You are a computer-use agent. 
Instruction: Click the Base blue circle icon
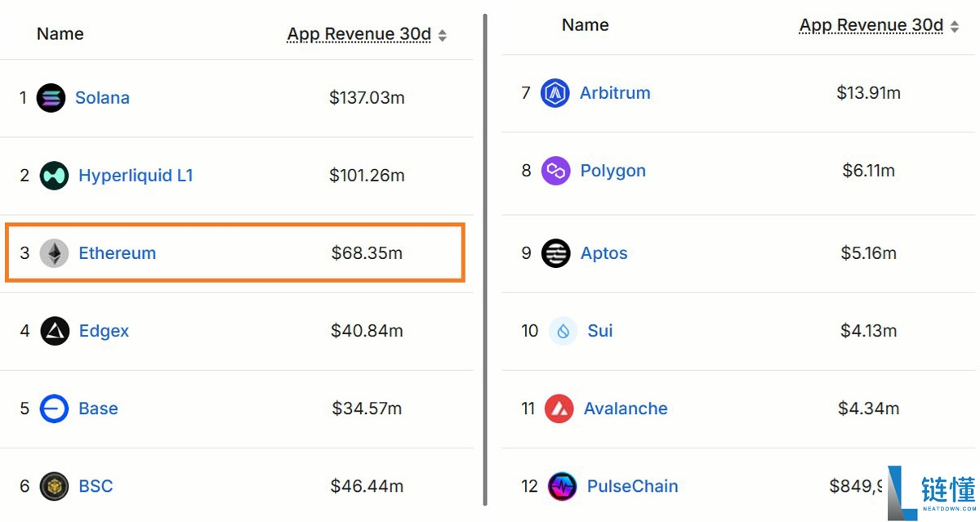[x=54, y=408]
